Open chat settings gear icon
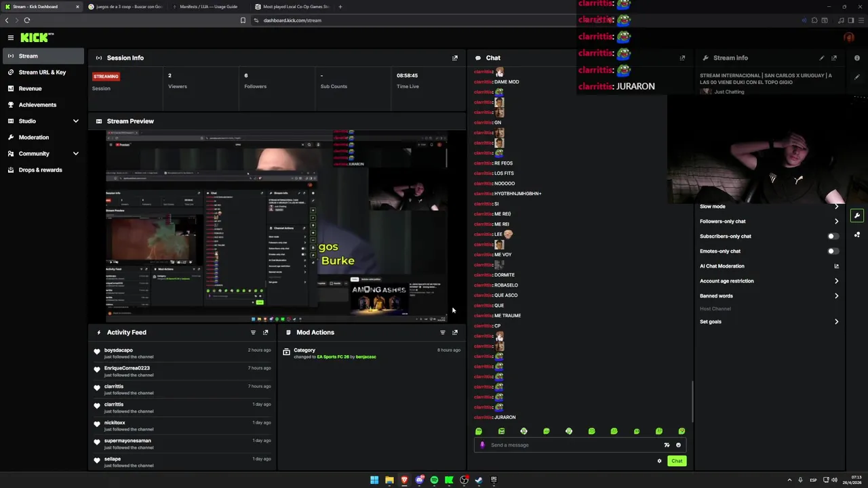This screenshot has height=488, width=868. point(659,461)
